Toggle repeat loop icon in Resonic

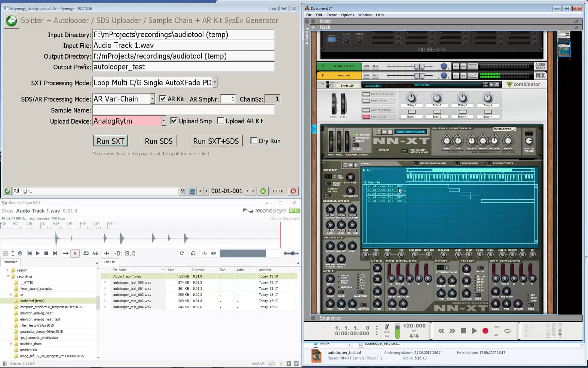coord(86,253)
